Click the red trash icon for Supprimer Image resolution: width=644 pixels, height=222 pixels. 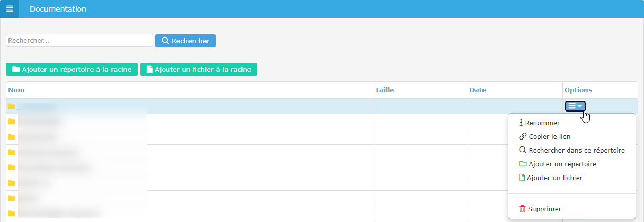click(x=522, y=209)
